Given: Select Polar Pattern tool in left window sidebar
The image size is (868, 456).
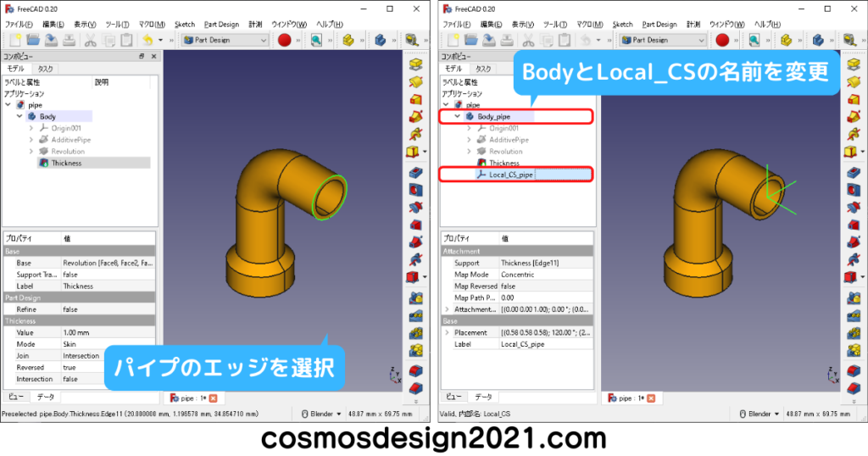Looking at the screenshot, I should [415, 334].
